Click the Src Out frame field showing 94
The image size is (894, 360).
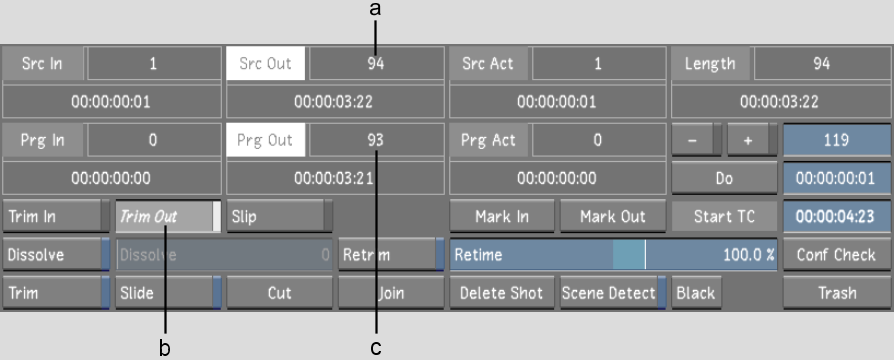376,63
